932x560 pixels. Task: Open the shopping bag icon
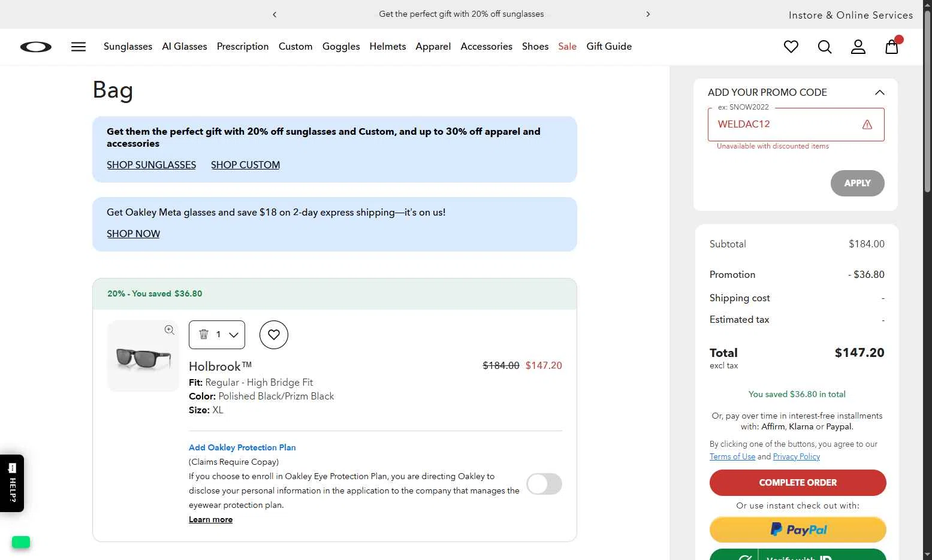892,46
